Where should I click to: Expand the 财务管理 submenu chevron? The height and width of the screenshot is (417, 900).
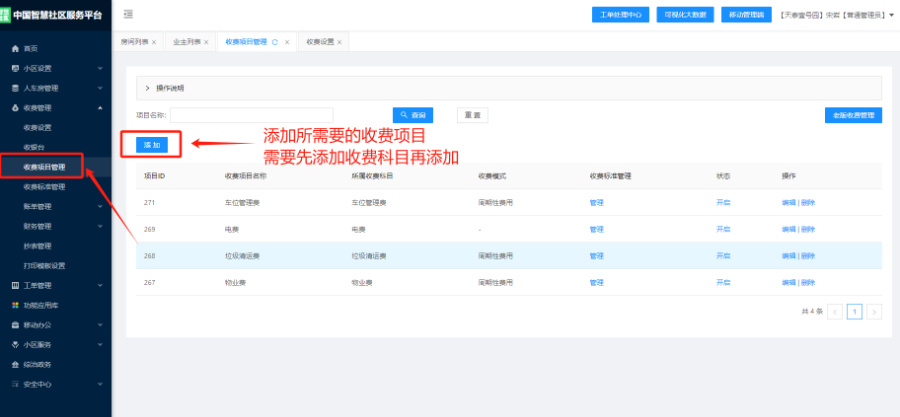(100, 227)
